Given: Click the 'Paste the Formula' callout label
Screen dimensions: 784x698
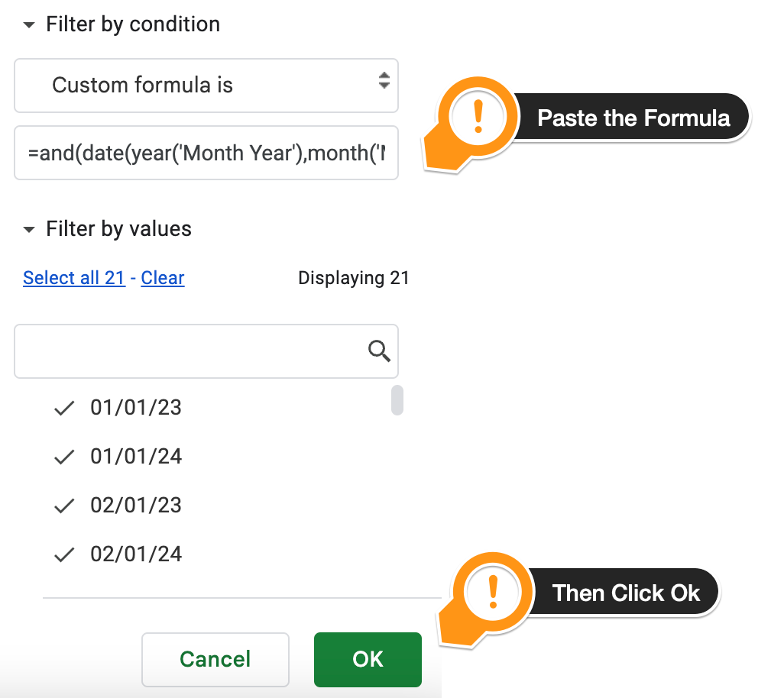Looking at the screenshot, I should click(x=633, y=118).
